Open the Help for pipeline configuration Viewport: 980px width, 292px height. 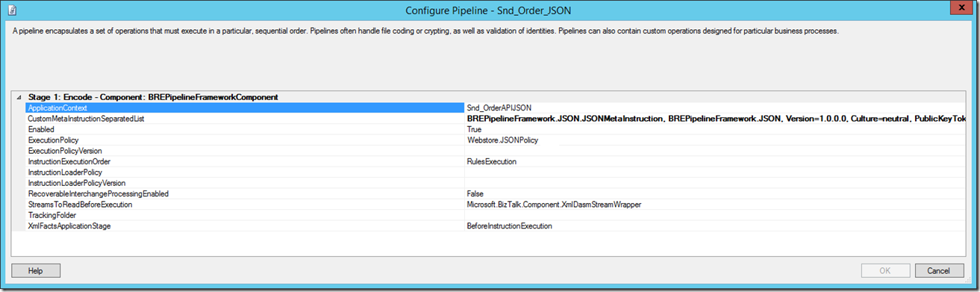pos(36,270)
